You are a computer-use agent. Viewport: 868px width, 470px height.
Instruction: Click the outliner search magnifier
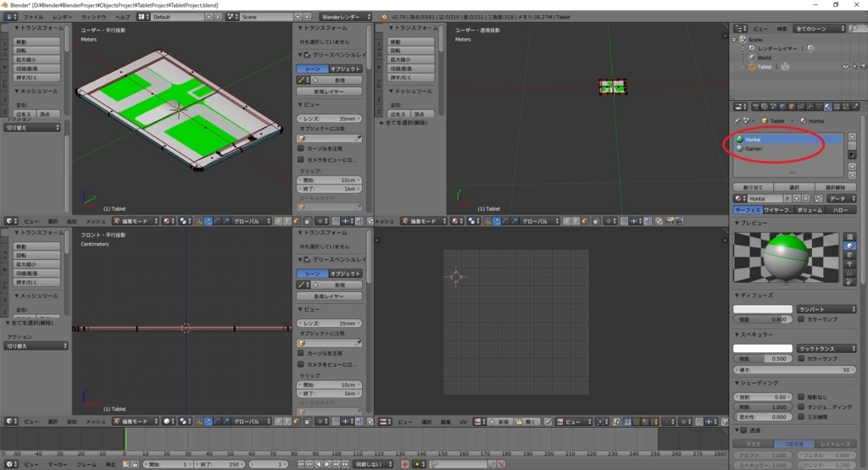(855, 28)
